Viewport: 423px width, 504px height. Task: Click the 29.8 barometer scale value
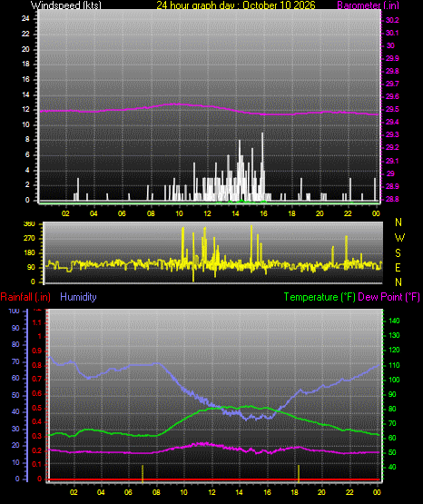pos(392,72)
